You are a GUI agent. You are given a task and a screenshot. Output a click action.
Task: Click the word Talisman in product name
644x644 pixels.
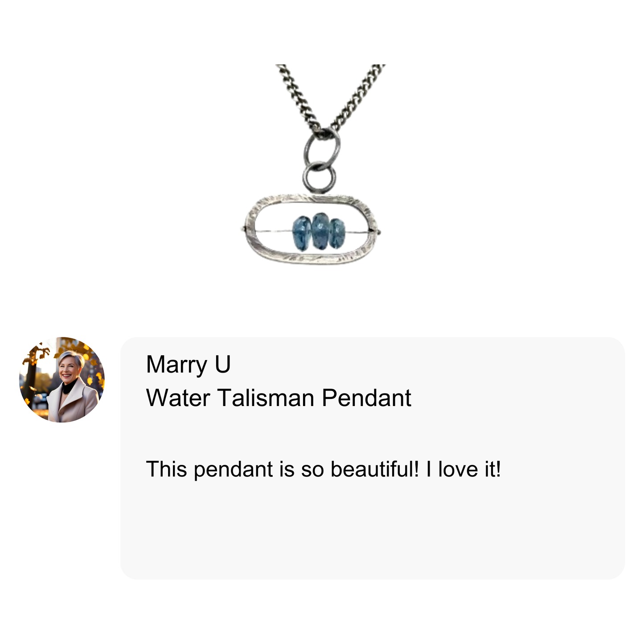[x=266, y=398]
